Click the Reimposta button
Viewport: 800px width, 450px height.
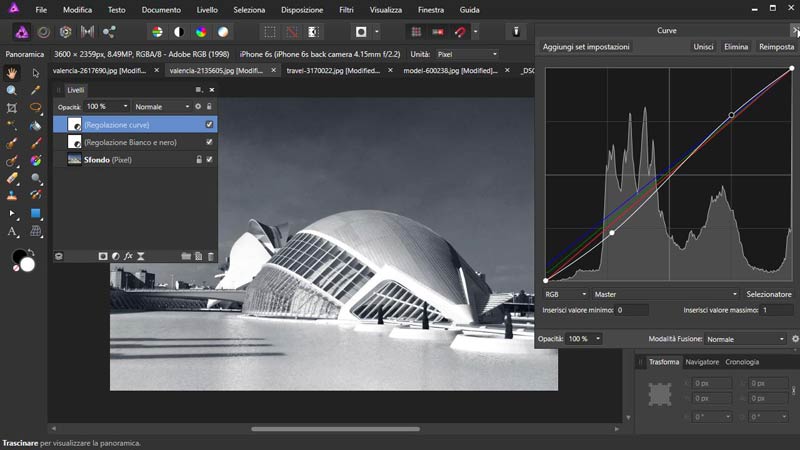pyautogui.click(x=777, y=46)
